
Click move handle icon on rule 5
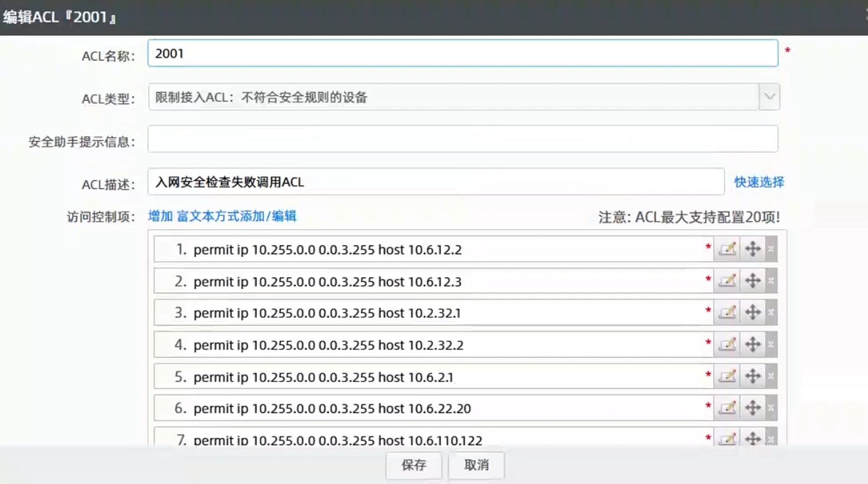point(753,376)
